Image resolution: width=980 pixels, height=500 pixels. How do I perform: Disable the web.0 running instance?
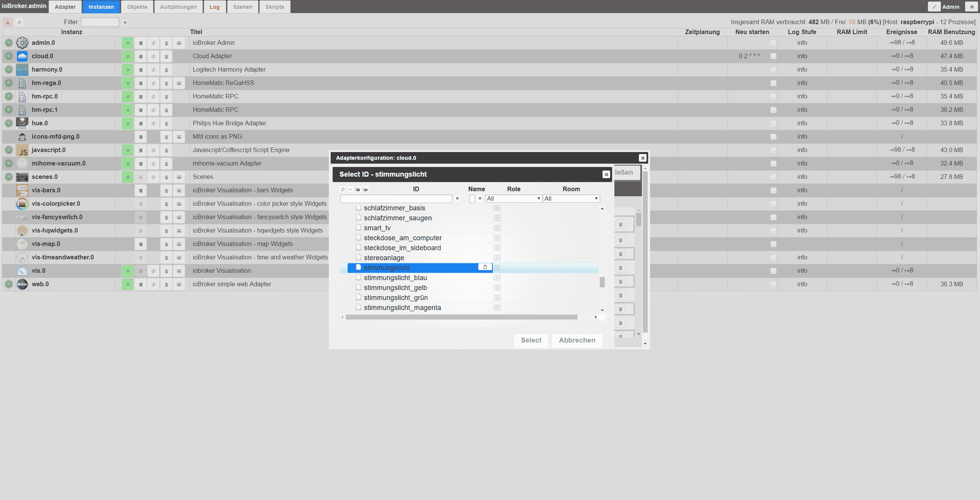click(128, 284)
